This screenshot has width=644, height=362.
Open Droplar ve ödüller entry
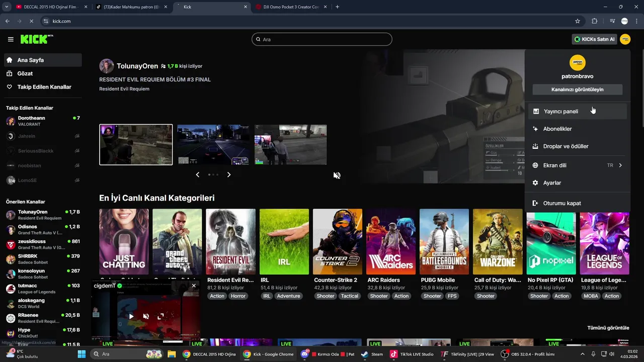click(578, 146)
